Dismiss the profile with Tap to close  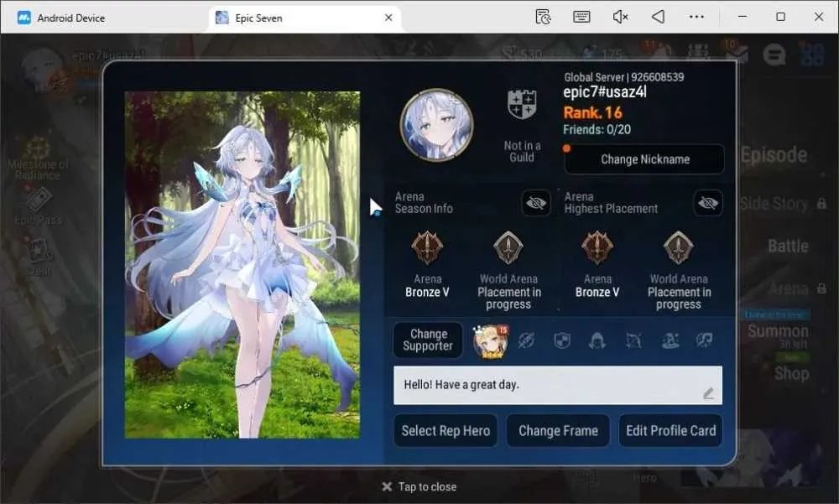tap(419, 487)
